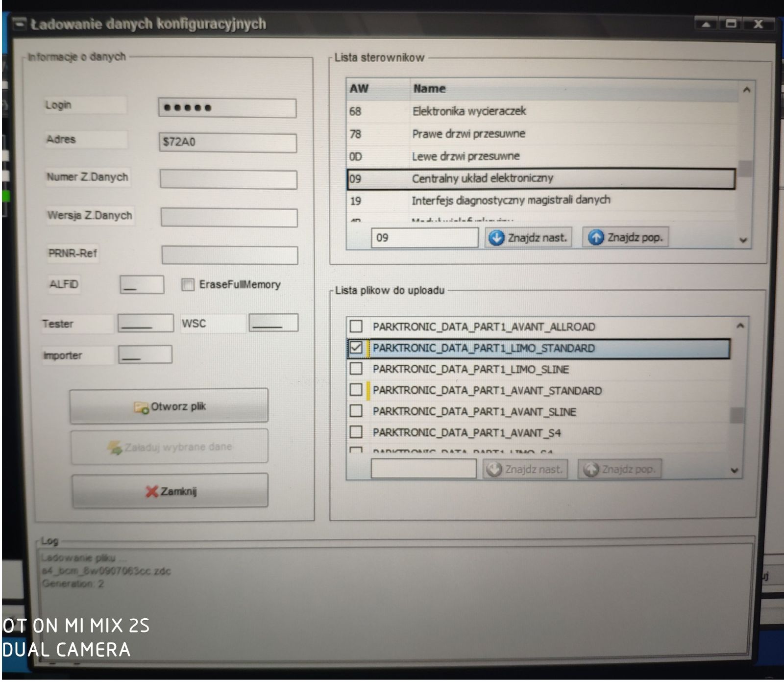Select controller 09 Centralny uklad elektroniczny
The image size is (784, 682).
pos(541,178)
